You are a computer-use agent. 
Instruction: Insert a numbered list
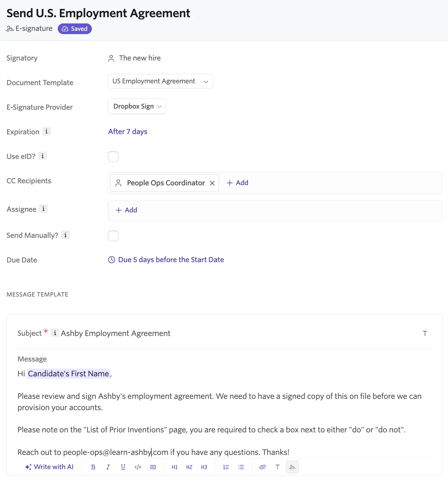(x=226, y=467)
